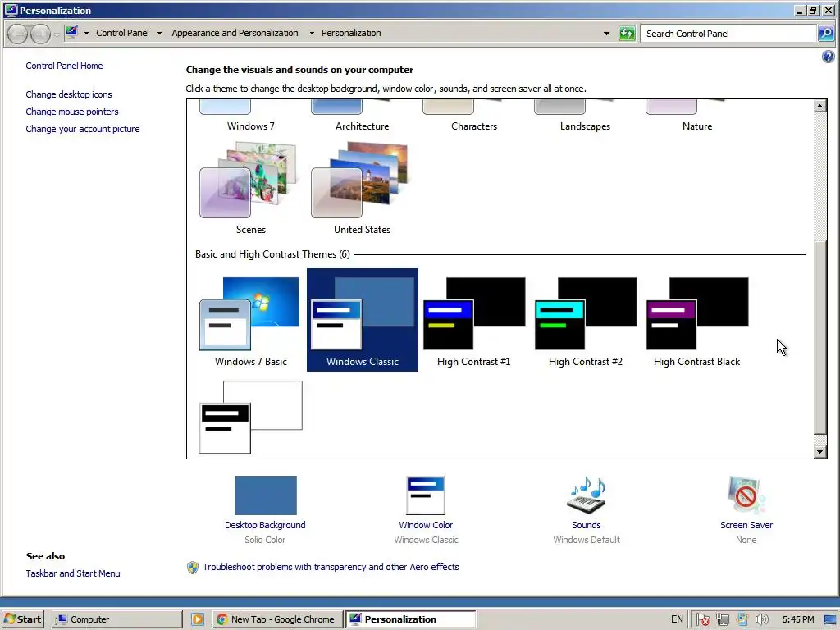
Task: Click Control Panel in the breadcrumb
Action: [123, 33]
